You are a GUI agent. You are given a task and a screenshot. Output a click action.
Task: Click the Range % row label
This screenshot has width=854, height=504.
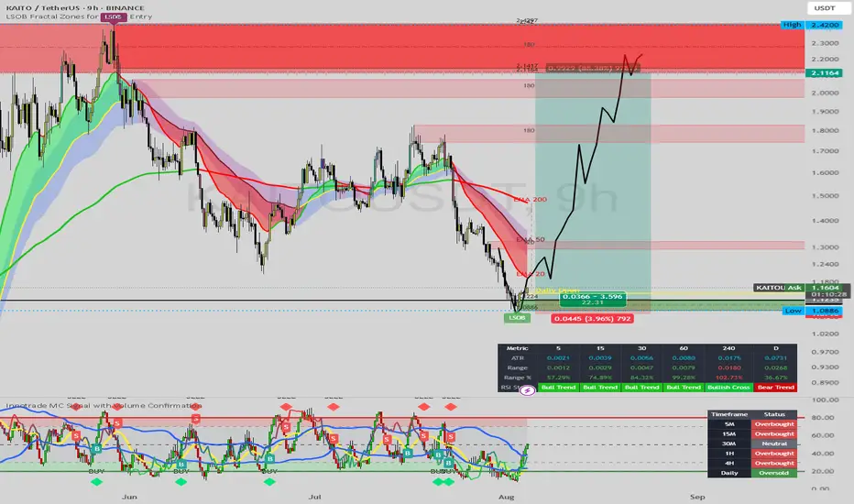[518, 378]
